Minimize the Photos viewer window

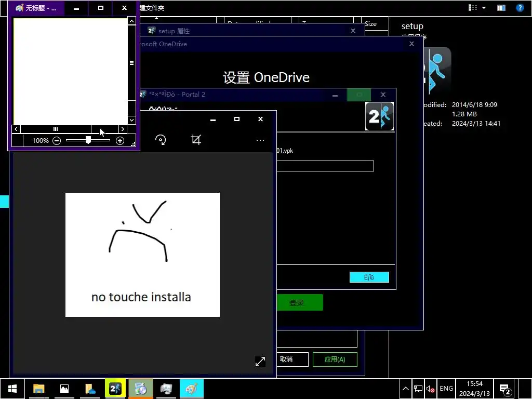(213, 119)
